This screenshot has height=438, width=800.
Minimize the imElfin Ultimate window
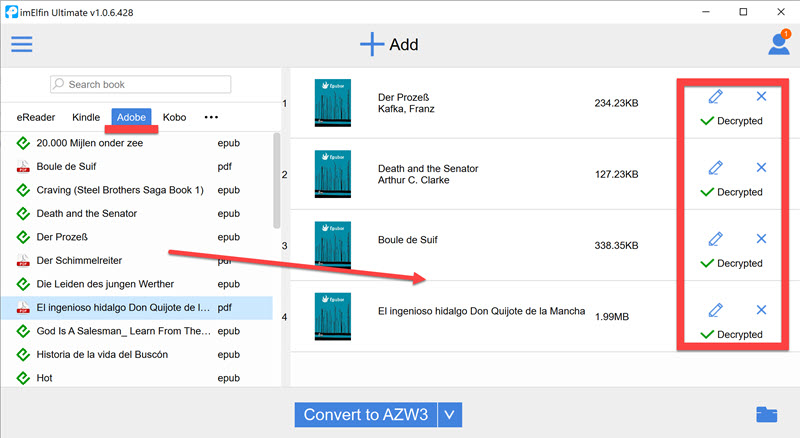pyautogui.click(x=706, y=12)
